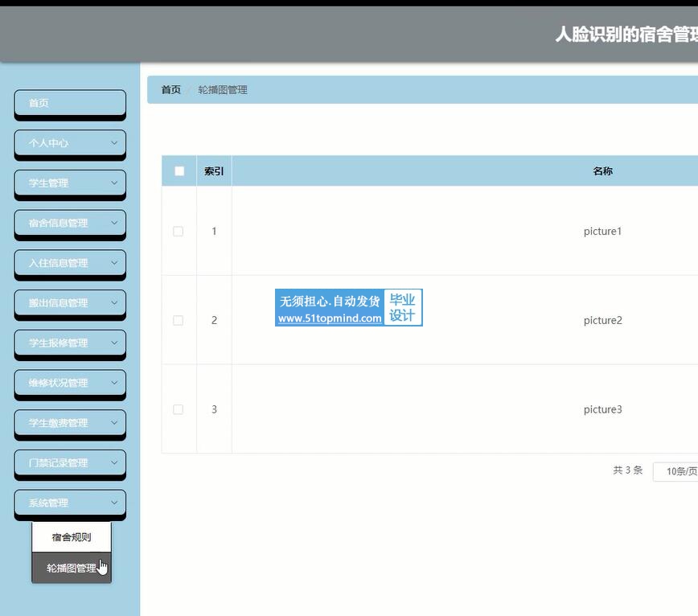The height and width of the screenshot is (616, 698).
Task: Expand the 入住信息管理 menu chevron
Action: (x=114, y=263)
